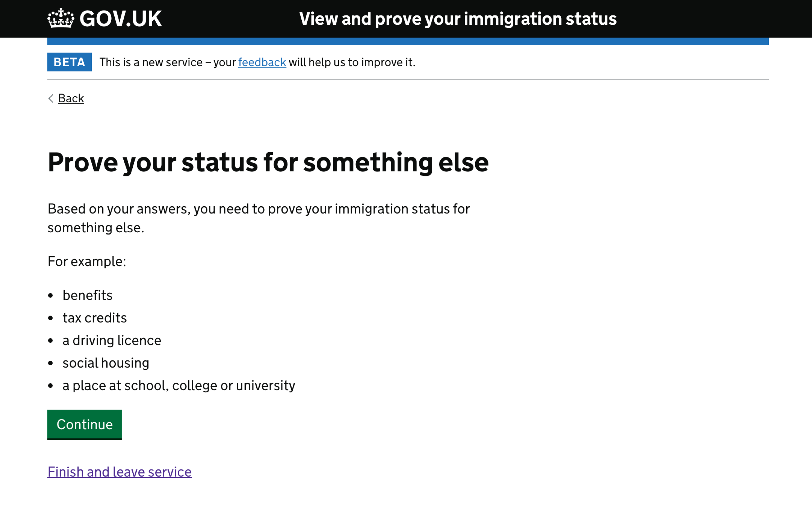
Task: Click the back chevron arrow icon
Action: 51,98
